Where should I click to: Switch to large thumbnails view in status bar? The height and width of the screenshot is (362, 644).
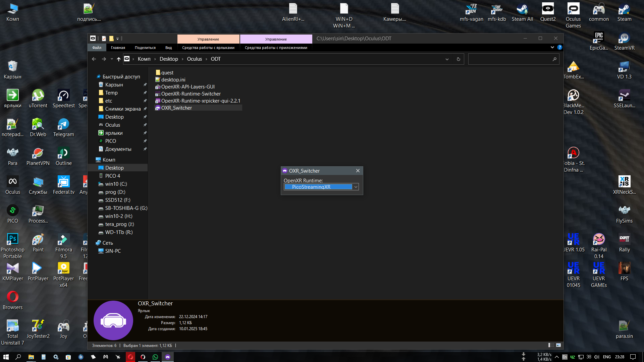click(558, 345)
